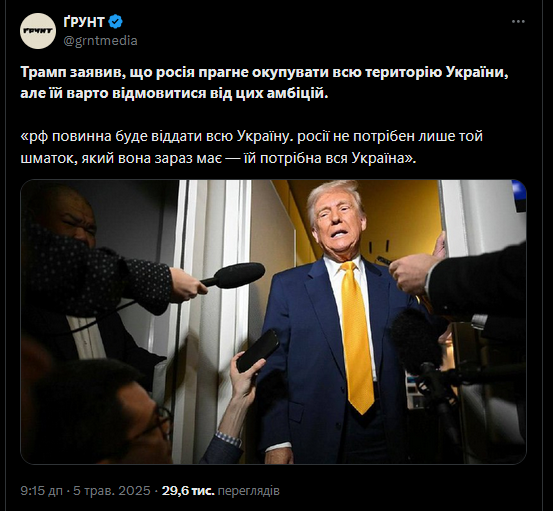Click the bold headline starting with Трамп заявив
Image resolution: width=553 pixels, height=511 pixels.
(x=264, y=83)
